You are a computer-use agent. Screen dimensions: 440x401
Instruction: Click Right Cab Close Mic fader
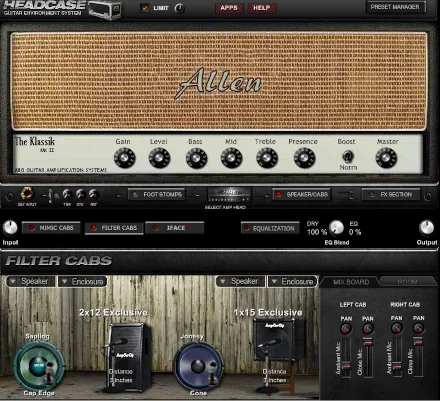(x=418, y=341)
